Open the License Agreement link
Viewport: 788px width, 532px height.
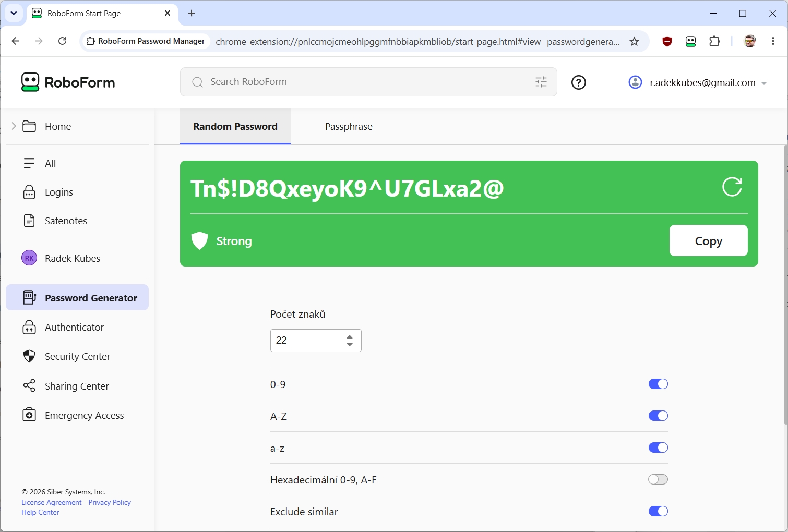[52, 502]
